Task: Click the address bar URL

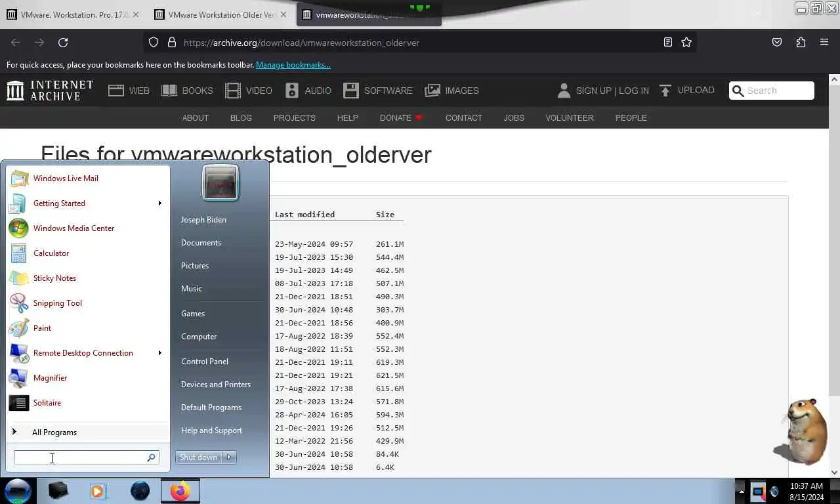Action: coord(301,43)
